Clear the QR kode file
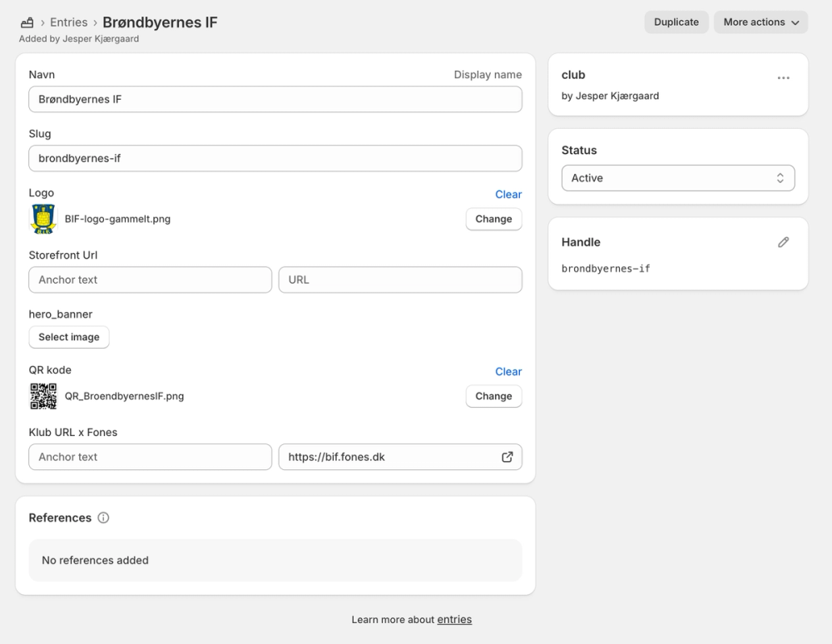The width and height of the screenshot is (832, 644). [508, 371]
